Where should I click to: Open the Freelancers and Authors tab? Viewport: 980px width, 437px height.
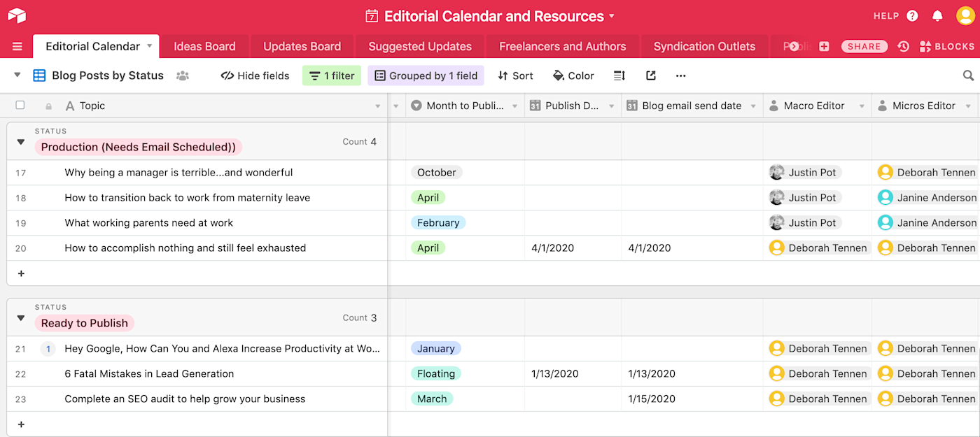(x=562, y=46)
